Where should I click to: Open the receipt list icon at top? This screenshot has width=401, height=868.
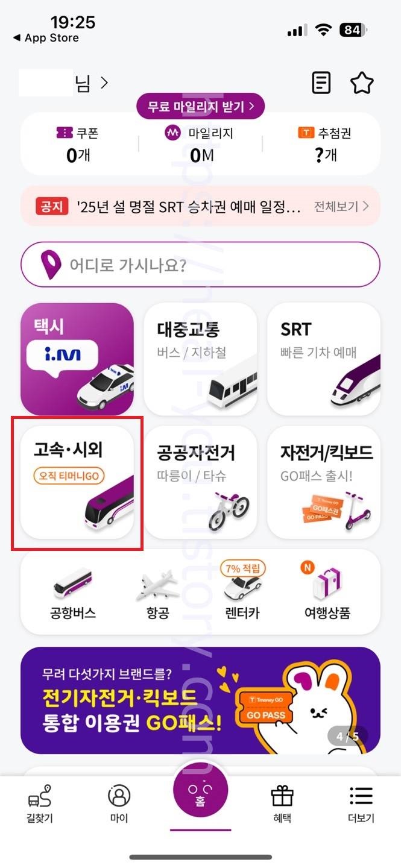[x=321, y=83]
